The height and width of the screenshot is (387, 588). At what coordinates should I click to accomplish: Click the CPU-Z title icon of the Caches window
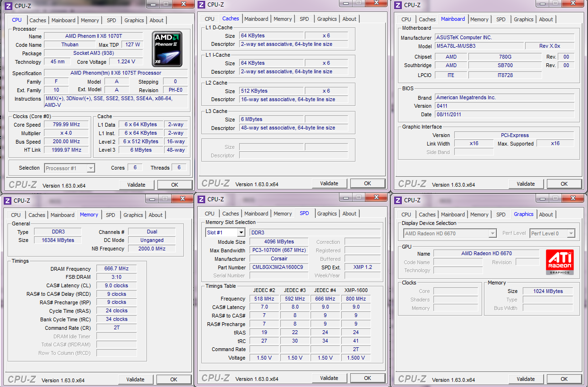(201, 5)
